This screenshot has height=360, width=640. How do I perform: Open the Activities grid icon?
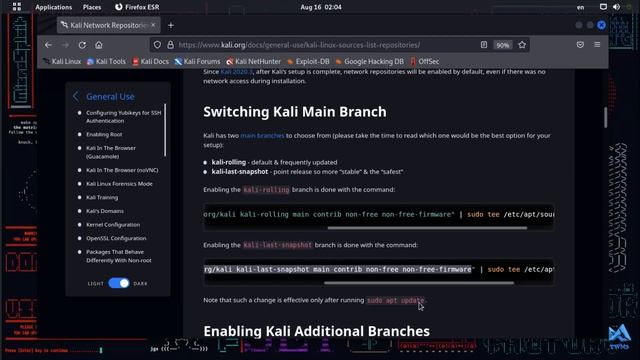click(17, 7)
